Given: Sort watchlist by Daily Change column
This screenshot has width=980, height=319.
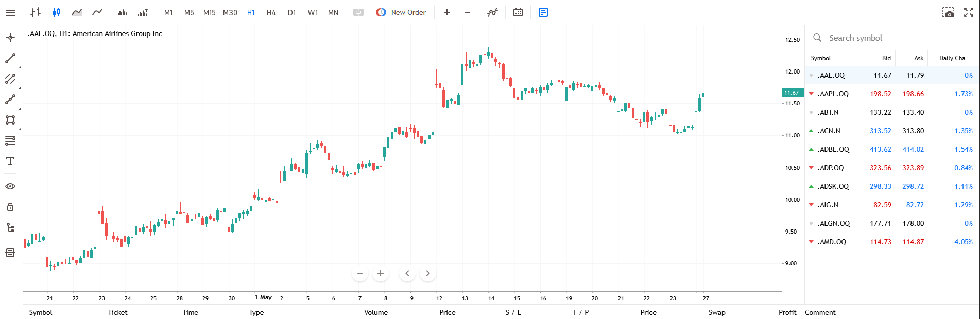Looking at the screenshot, I should (x=952, y=58).
